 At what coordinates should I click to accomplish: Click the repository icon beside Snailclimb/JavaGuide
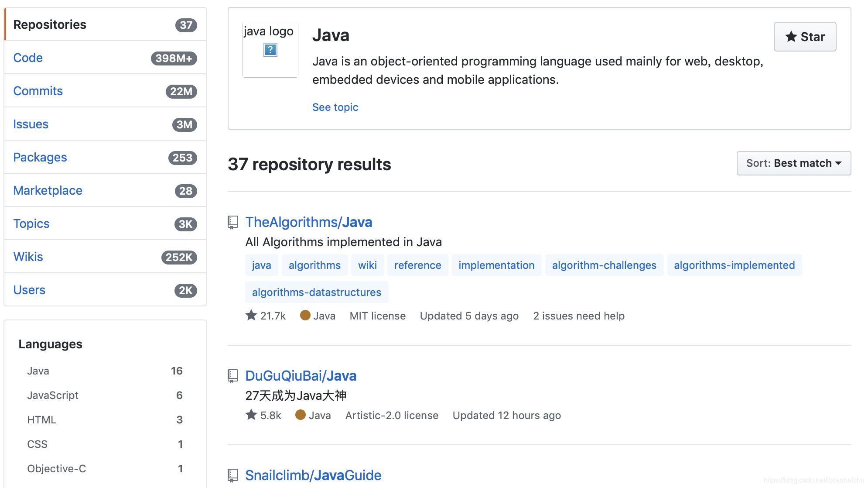coord(233,475)
